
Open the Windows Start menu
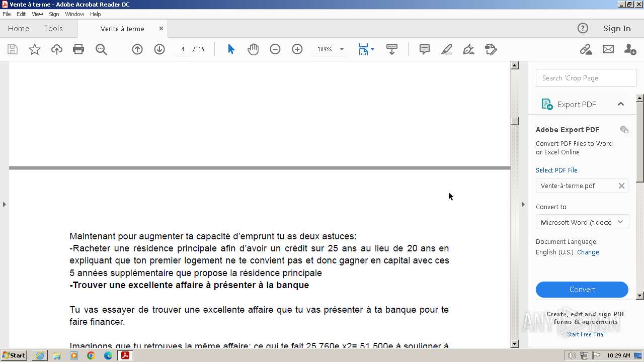click(x=14, y=355)
